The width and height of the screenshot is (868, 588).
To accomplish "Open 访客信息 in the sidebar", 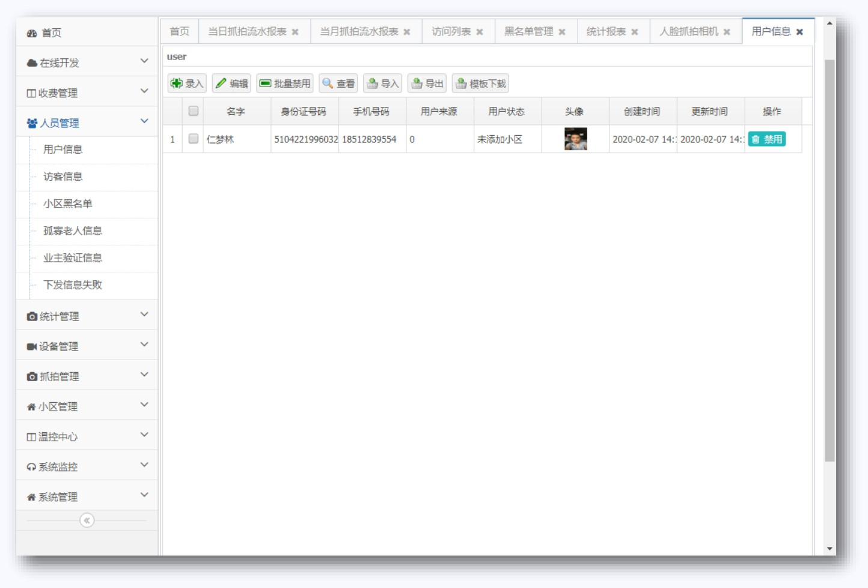I will tap(63, 177).
